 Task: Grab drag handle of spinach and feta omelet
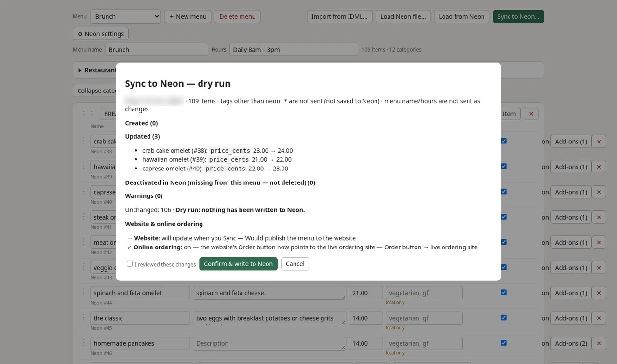coord(84,292)
